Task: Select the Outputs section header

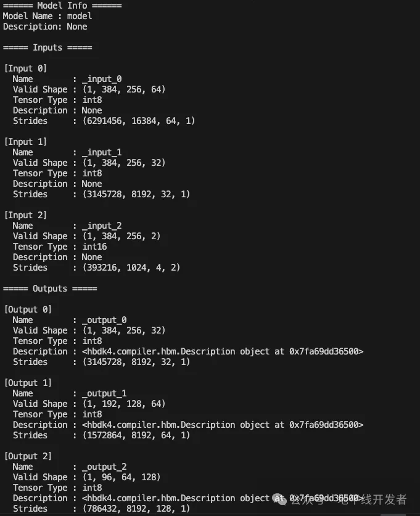Action: (50, 289)
